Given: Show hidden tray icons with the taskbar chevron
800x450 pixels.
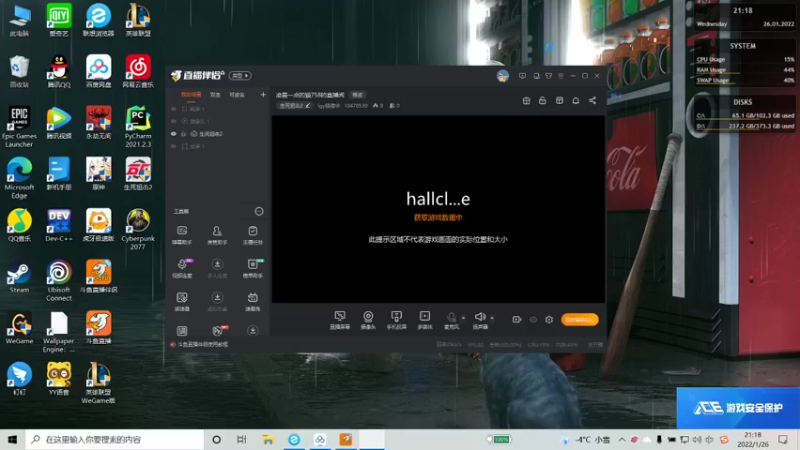Looking at the screenshot, I should click(x=621, y=439).
